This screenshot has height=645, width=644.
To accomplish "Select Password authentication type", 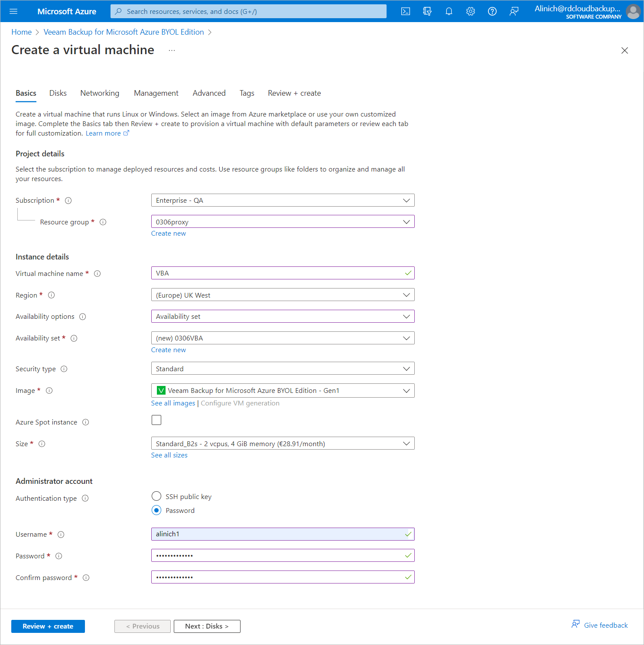I will pyautogui.click(x=156, y=510).
